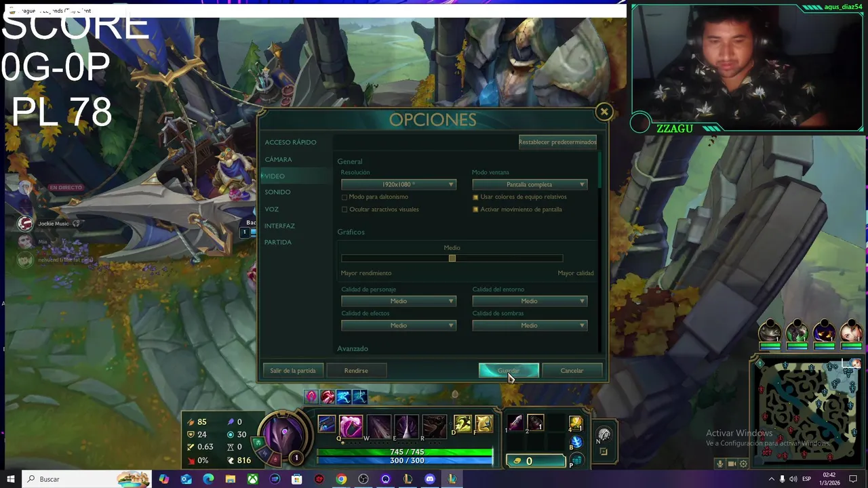Click the red buff icon above abilities
Viewport: 868px width, 488px height.
(x=328, y=396)
